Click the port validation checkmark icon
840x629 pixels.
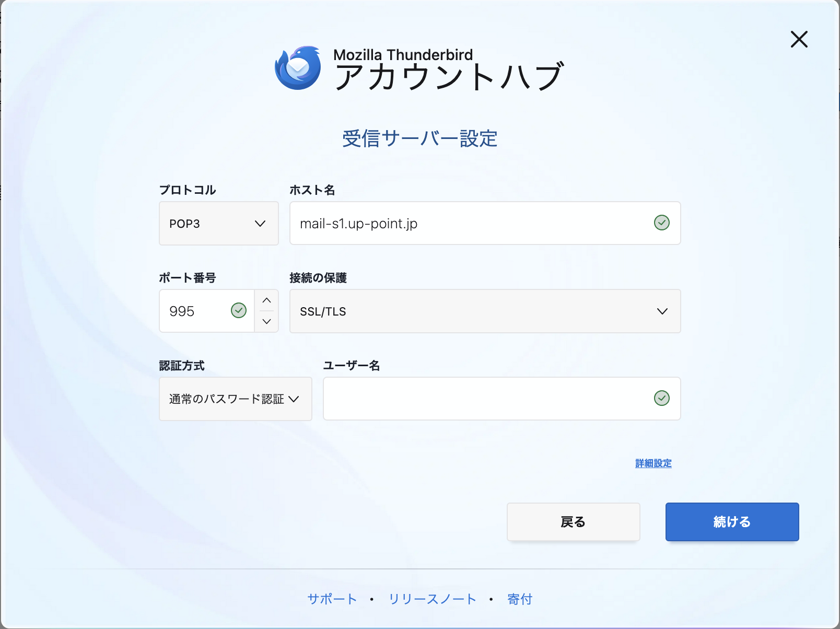click(239, 311)
